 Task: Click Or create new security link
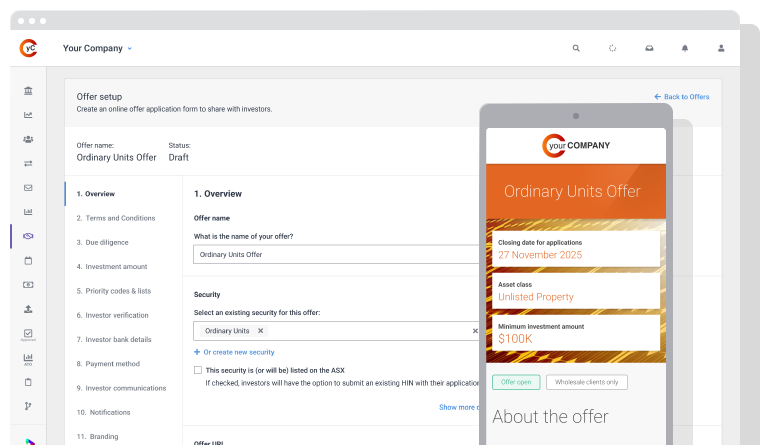(x=239, y=352)
